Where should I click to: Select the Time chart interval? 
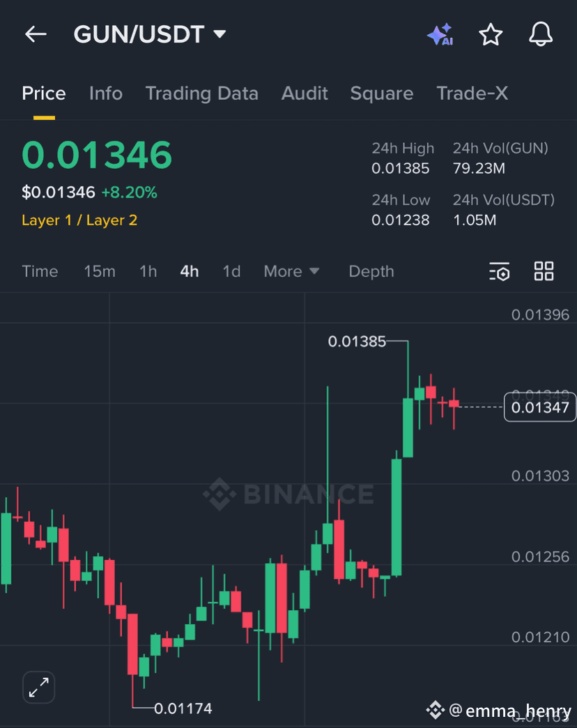tap(40, 271)
